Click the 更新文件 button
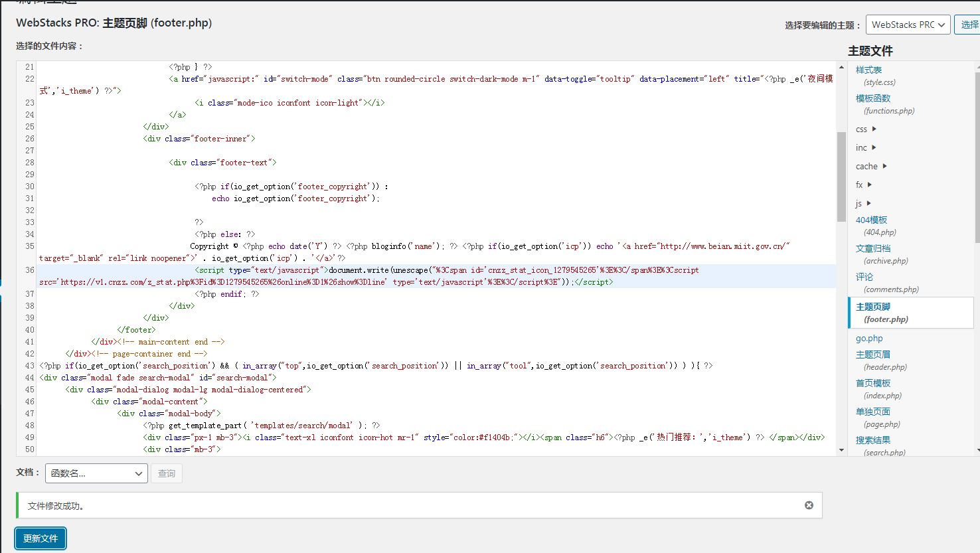This screenshot has width=980, height=553. 41,538
